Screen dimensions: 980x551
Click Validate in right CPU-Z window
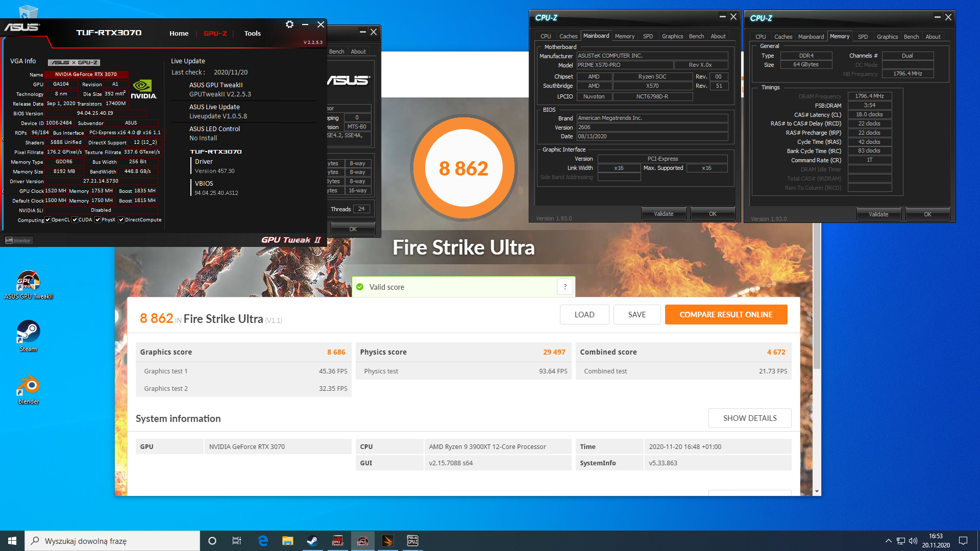click(x=878, y=214)
